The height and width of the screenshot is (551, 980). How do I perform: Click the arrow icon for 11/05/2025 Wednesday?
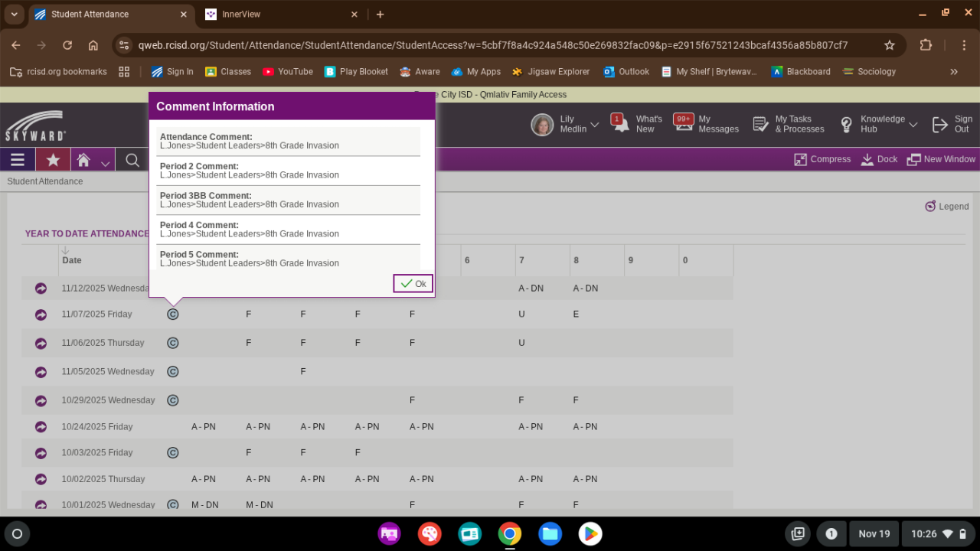[41, 372]
